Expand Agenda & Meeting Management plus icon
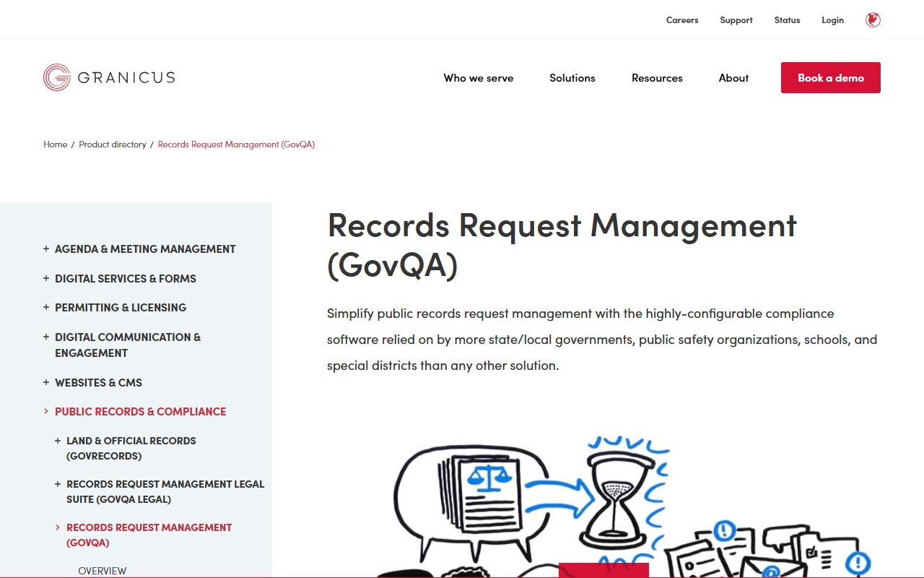 [x=46, y=249]
